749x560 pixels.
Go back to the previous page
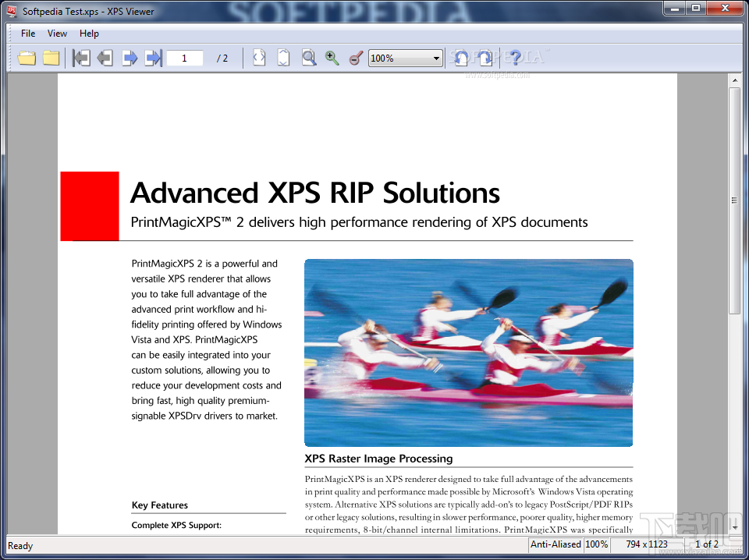[x=105, y=58]
